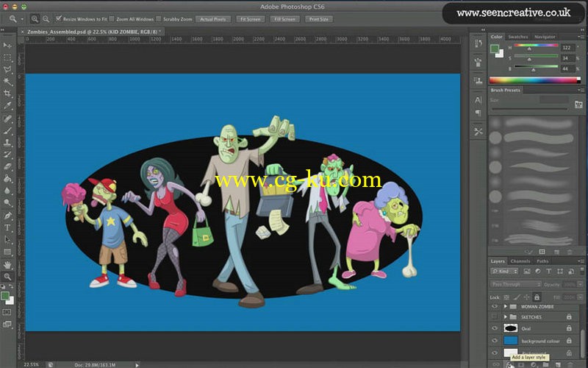Screen dimensions: 588x368
Task: Hide the background colour layer
Action: tap(495, 341)
